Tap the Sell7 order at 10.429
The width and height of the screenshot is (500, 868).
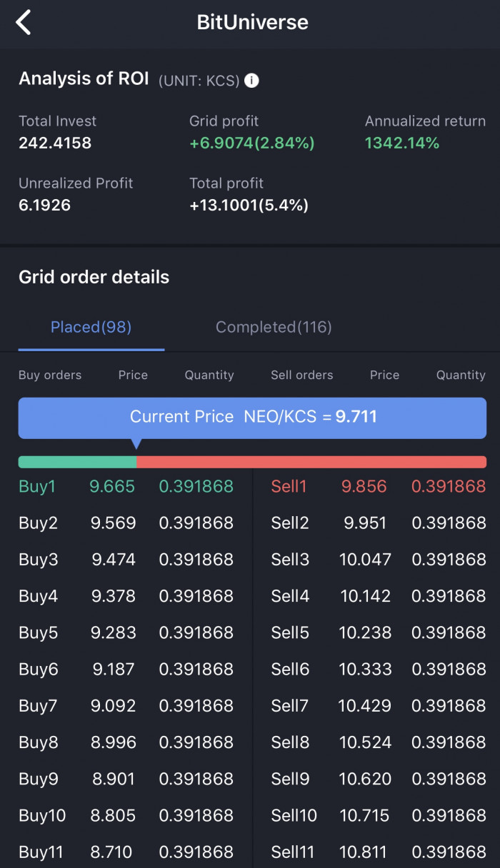[x=379, y=705]
